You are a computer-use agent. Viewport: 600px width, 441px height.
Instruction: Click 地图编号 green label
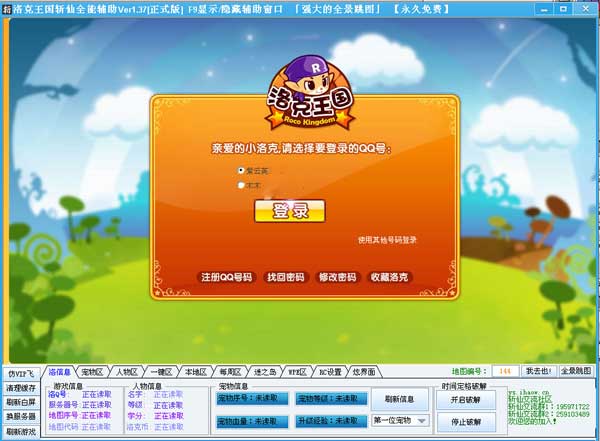pos(469,371)
